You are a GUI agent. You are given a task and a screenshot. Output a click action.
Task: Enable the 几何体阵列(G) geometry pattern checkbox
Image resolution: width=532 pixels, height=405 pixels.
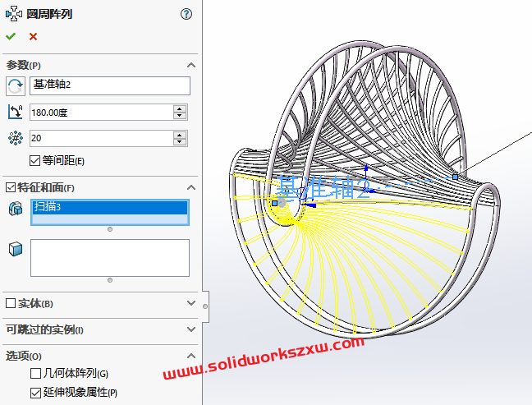pos(35,374)
